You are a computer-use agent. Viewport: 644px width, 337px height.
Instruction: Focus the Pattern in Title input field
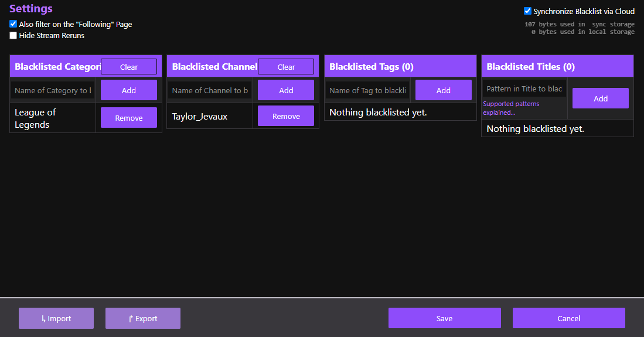525,88
